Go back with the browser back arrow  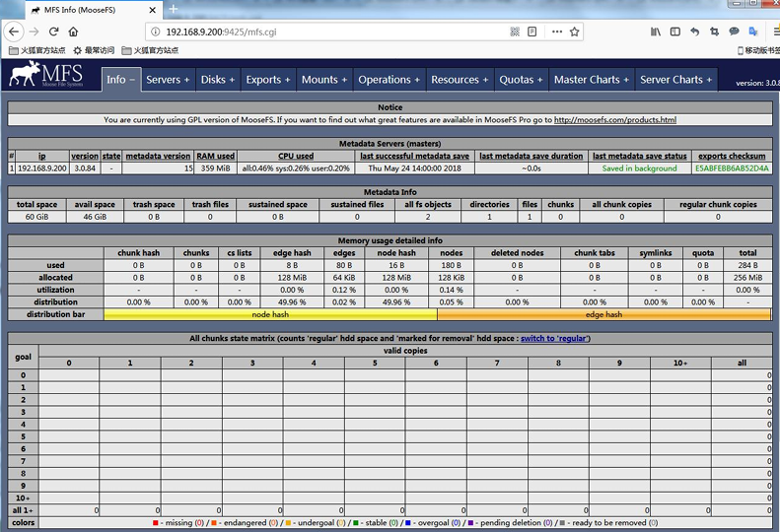coord(14,32)
